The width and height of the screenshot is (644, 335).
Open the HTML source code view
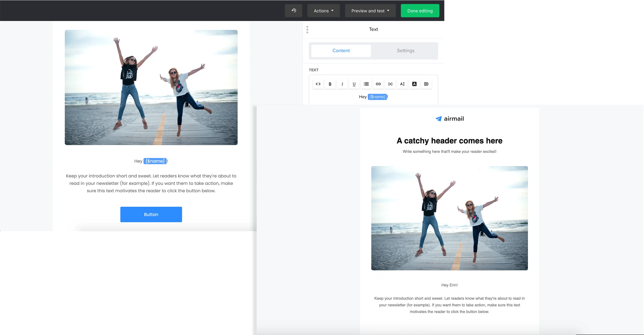pos(318,84)
